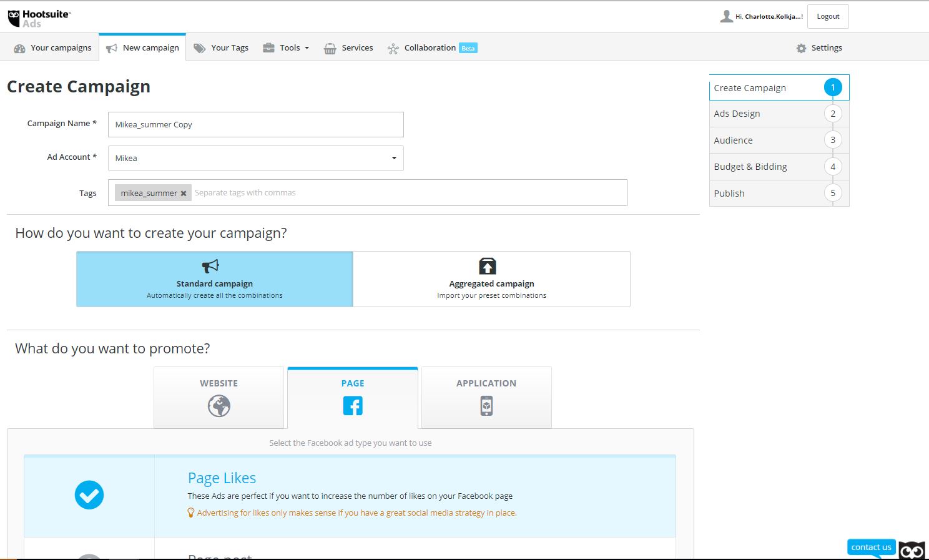Click step 4 circle in wizard

click(x=833, y=167)
